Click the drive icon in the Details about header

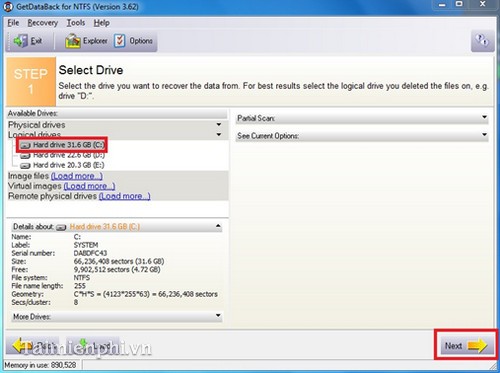[61, 227]
